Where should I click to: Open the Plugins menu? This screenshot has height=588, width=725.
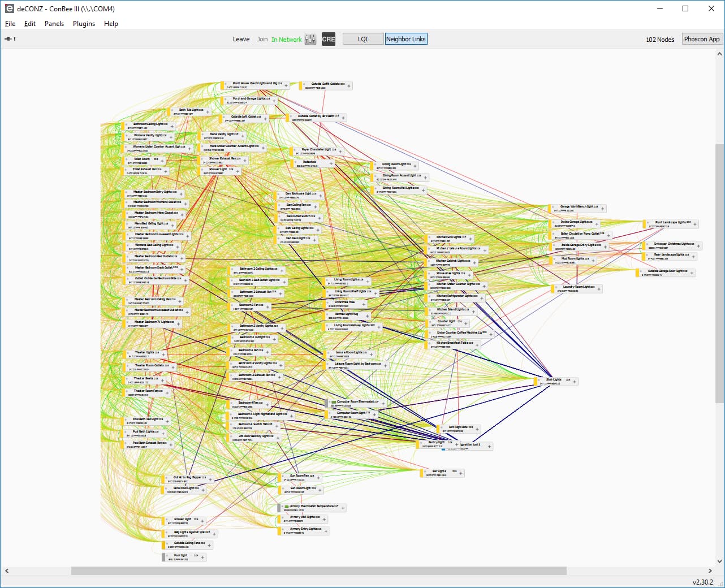[x=84, y=24]
